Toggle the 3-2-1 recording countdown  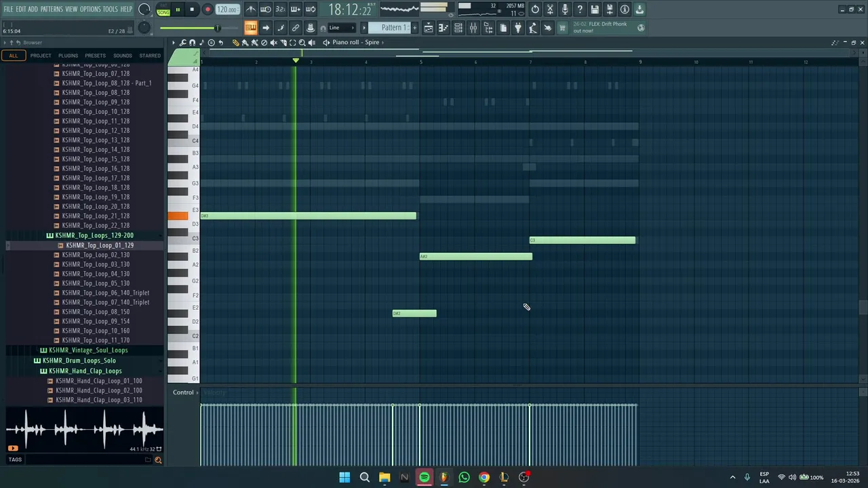coord(281,9)
